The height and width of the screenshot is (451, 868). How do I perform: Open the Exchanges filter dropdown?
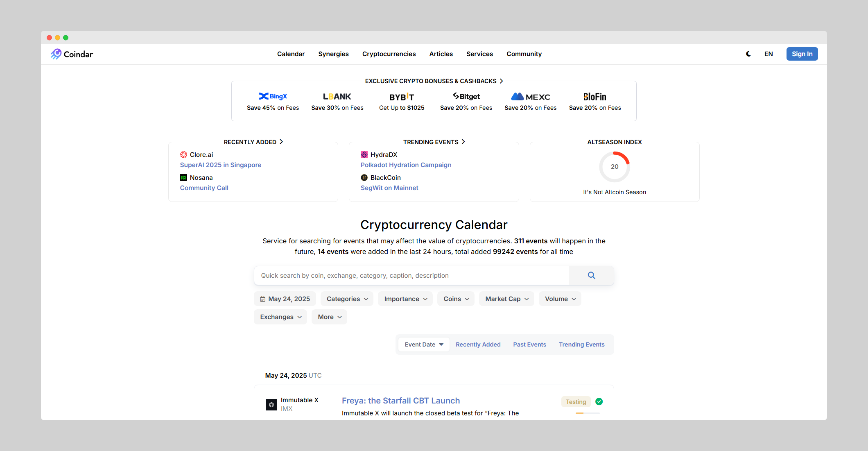point(280,317)
